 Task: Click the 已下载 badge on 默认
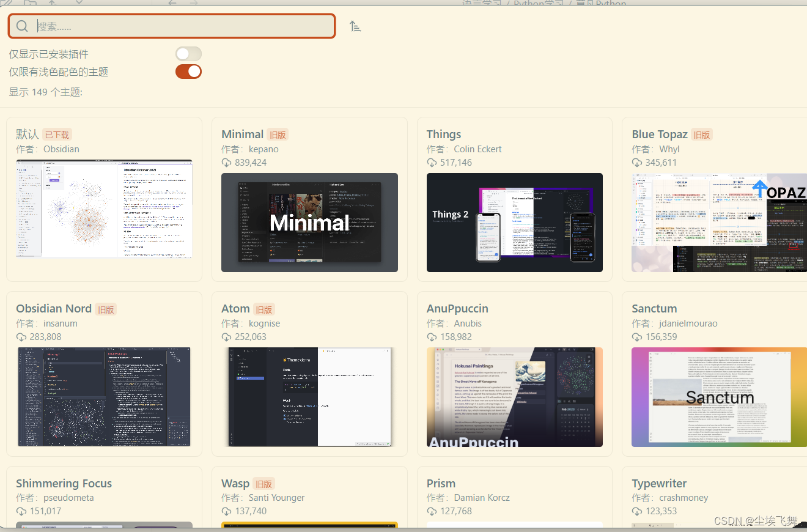57,135
